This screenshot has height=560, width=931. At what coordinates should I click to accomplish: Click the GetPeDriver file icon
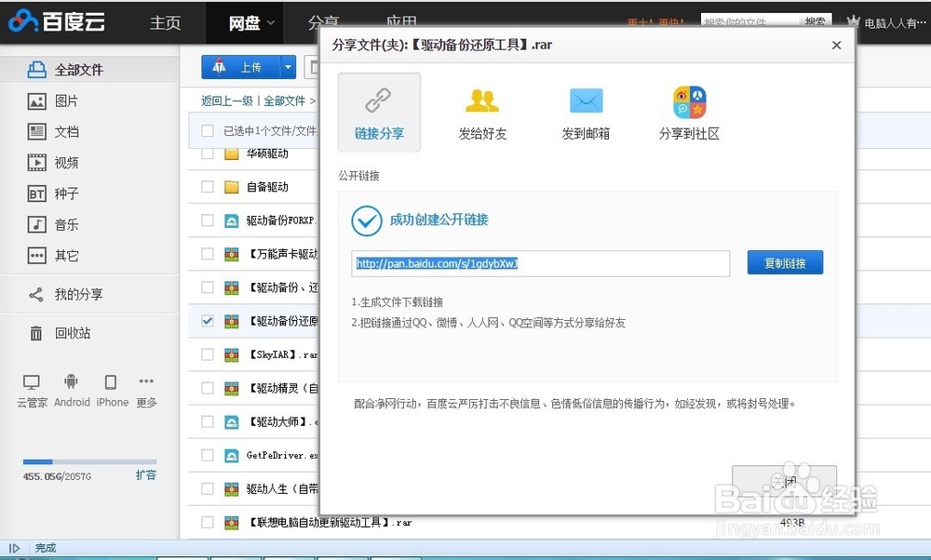(x=232, y=456)
